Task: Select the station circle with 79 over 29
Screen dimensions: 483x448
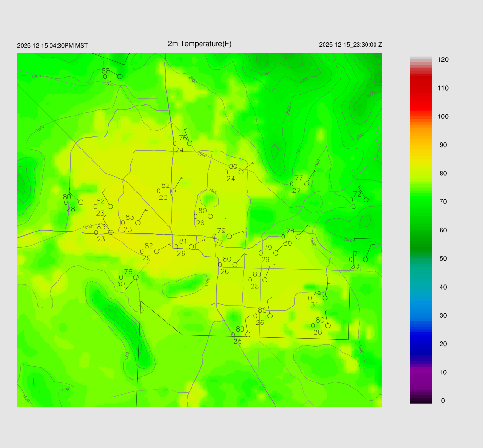Action: tap(276, 253)
